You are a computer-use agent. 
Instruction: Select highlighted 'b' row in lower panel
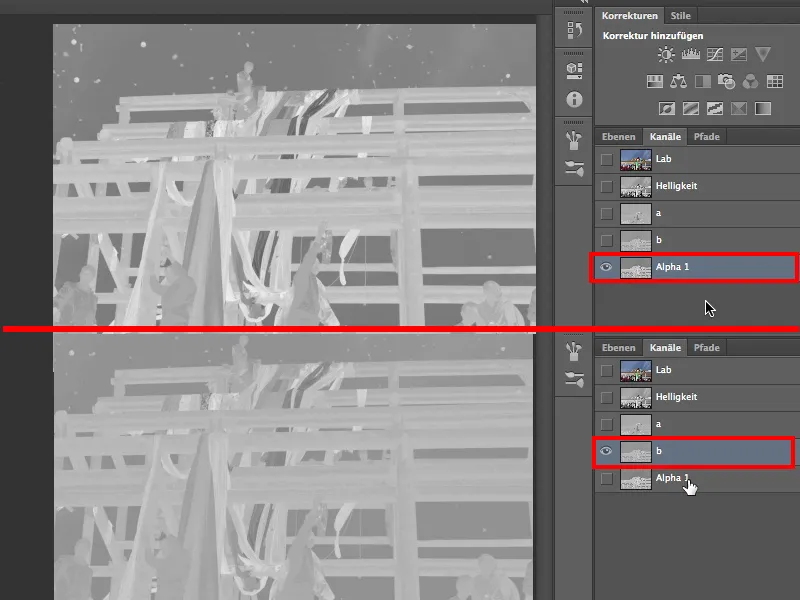694,452
